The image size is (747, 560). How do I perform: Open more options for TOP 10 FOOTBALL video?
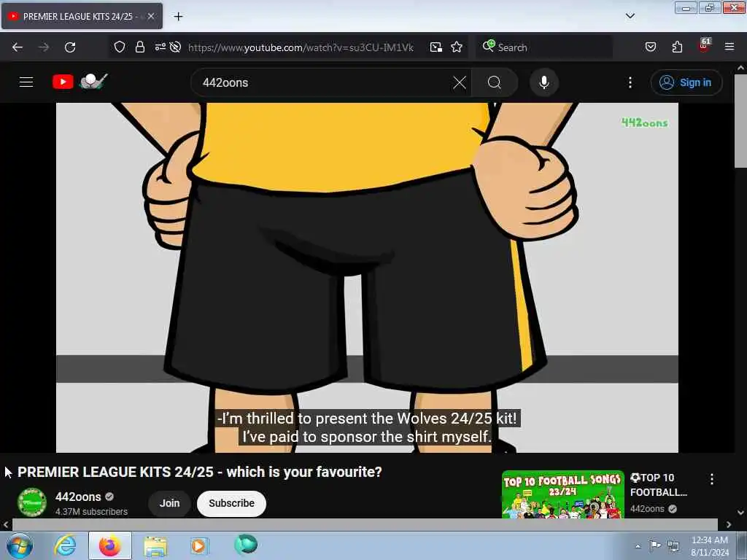point(712,479)
